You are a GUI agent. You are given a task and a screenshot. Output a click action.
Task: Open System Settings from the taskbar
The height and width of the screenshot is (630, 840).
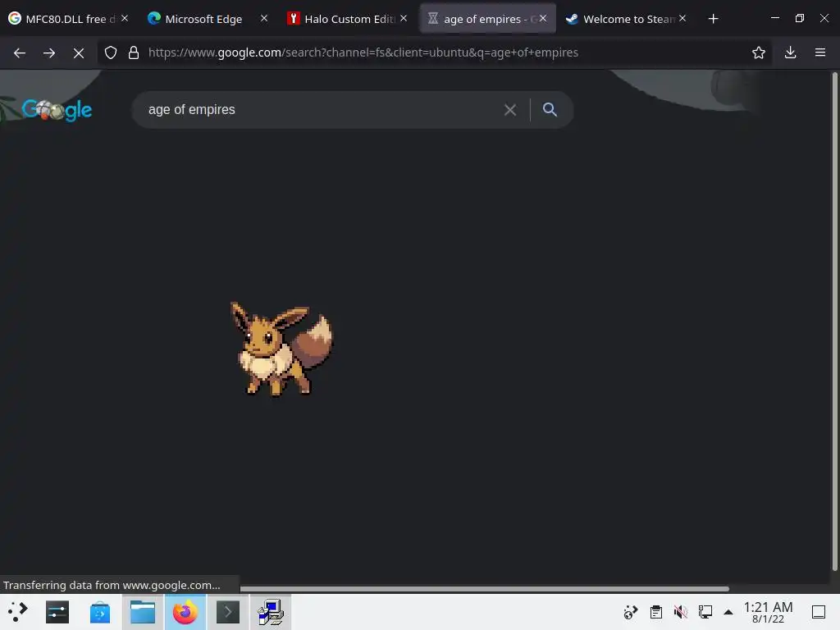point(57,612)
